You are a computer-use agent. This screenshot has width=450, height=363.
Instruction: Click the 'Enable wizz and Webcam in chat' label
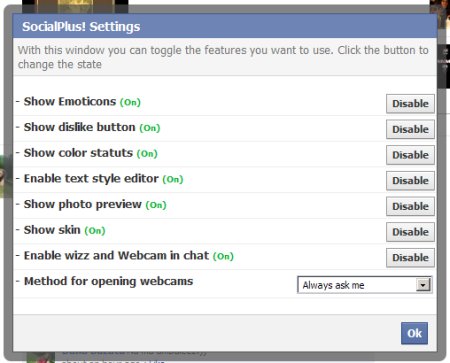tap(116, 256)
